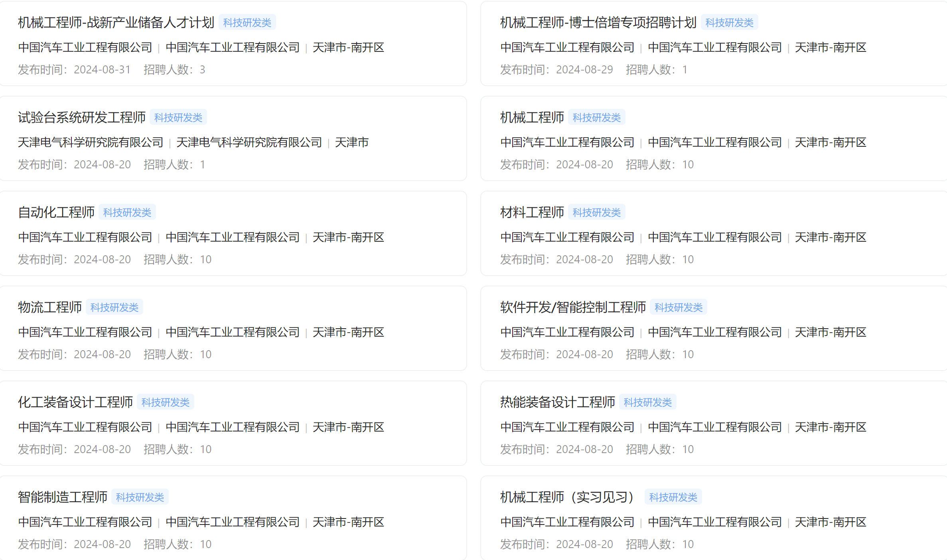Click 科技研发类 tag beside 物流工程师
The height and width of the screenshot is (560, 947).
(114, 308)
